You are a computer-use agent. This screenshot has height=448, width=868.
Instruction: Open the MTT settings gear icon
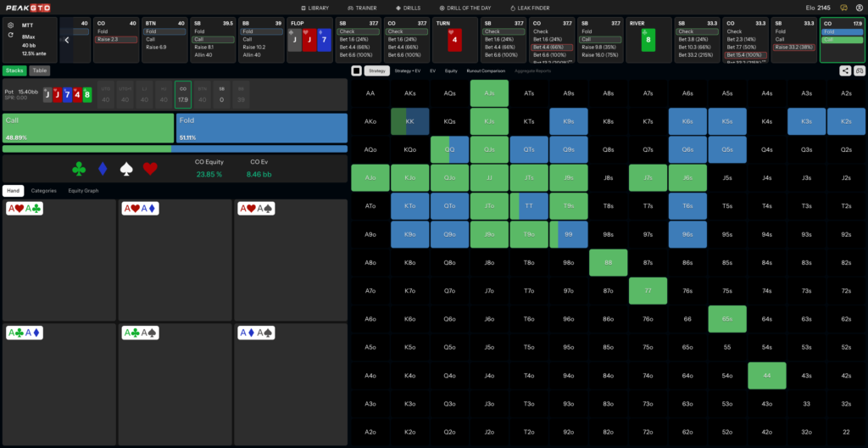click(10, 25)
